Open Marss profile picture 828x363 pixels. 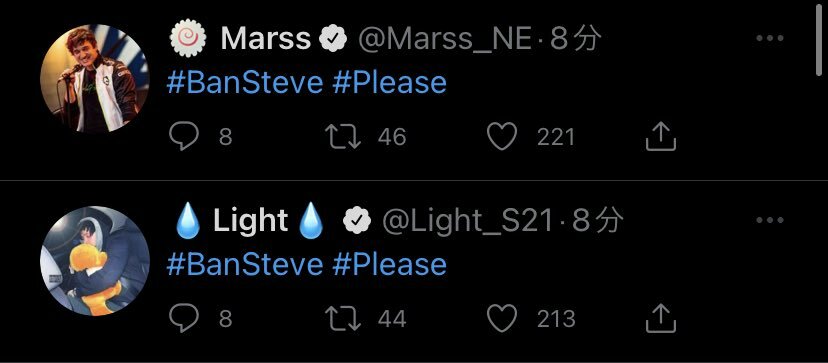95,79
